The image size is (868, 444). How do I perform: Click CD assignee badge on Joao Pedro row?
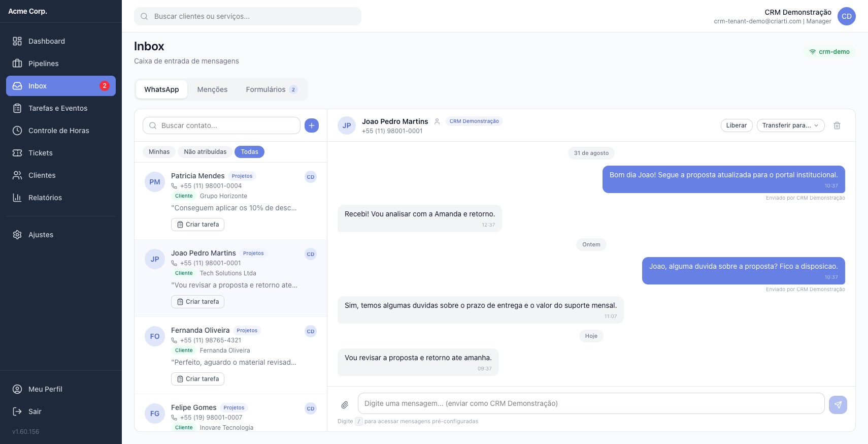click(311, 254)
